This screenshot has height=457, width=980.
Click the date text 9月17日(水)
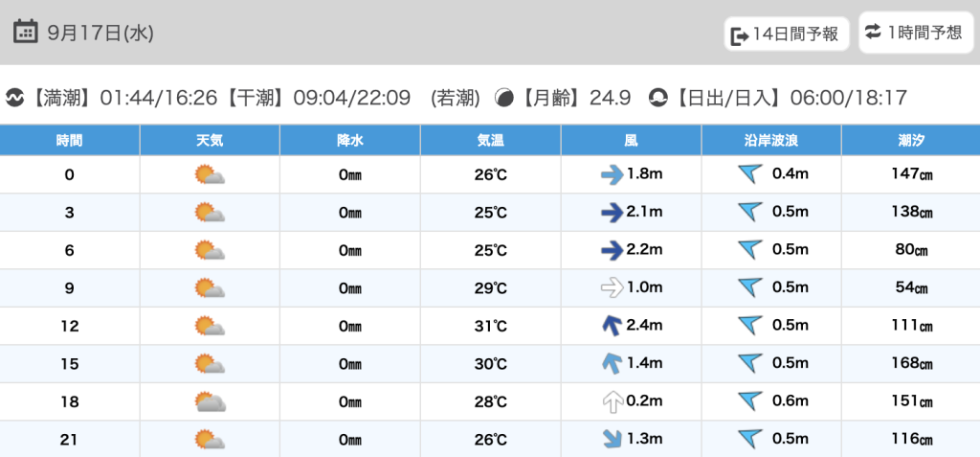click(100, 33)
